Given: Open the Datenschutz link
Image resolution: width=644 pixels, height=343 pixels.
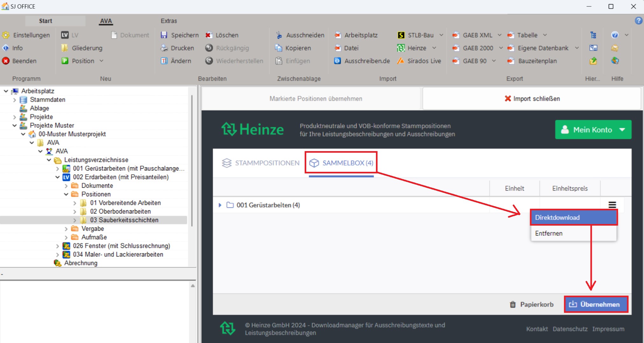Looking at the screenshot, I should click(570, 329).
